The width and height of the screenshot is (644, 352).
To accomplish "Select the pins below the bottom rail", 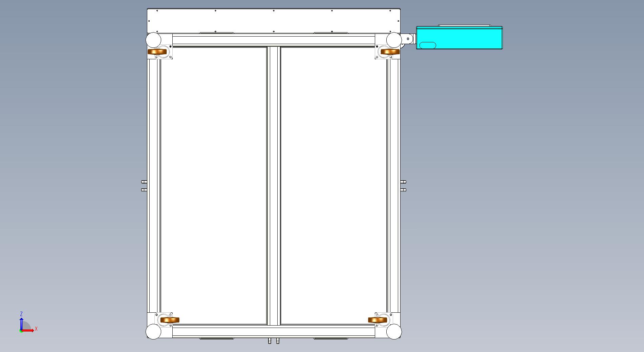I will 274,340.
